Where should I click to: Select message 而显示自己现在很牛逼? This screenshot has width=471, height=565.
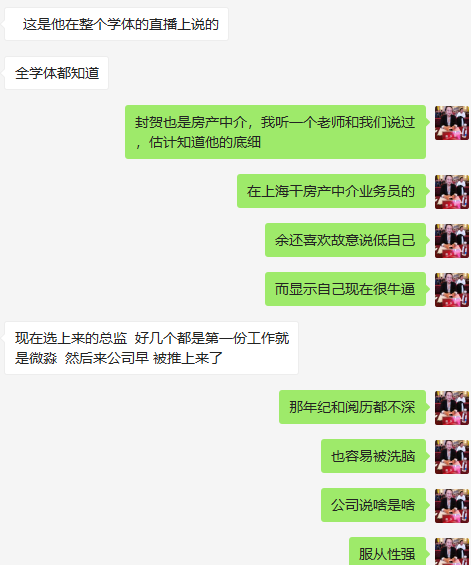pos(345,289)
